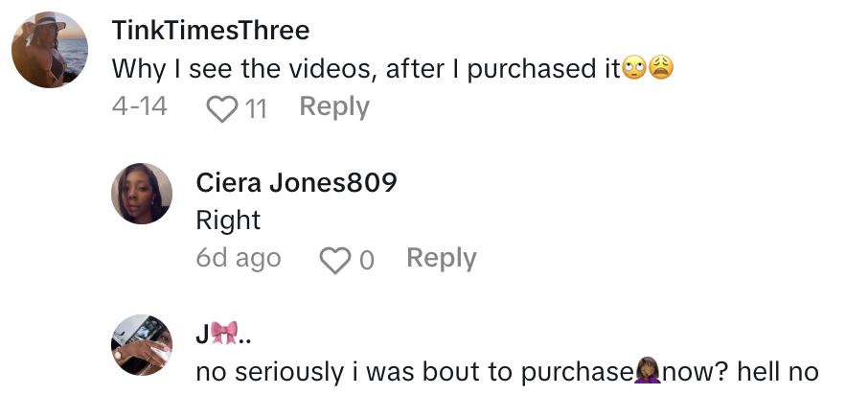Screen dimensions: 868x395
Task: Click the eye-roll emoji in TinkTimesThree's comment
Action: 633,70
